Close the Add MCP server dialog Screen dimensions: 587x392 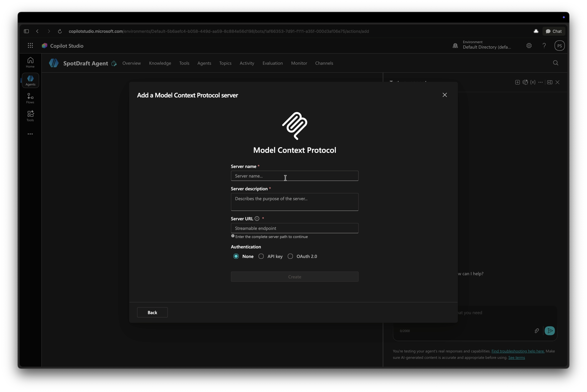(445, 95)
